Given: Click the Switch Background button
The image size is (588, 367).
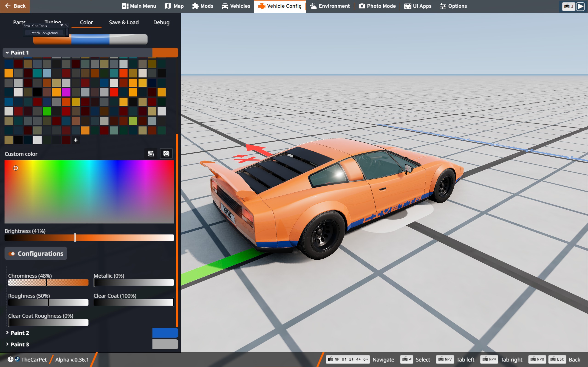Looking at the screenshot, I should tap(44, 33).
